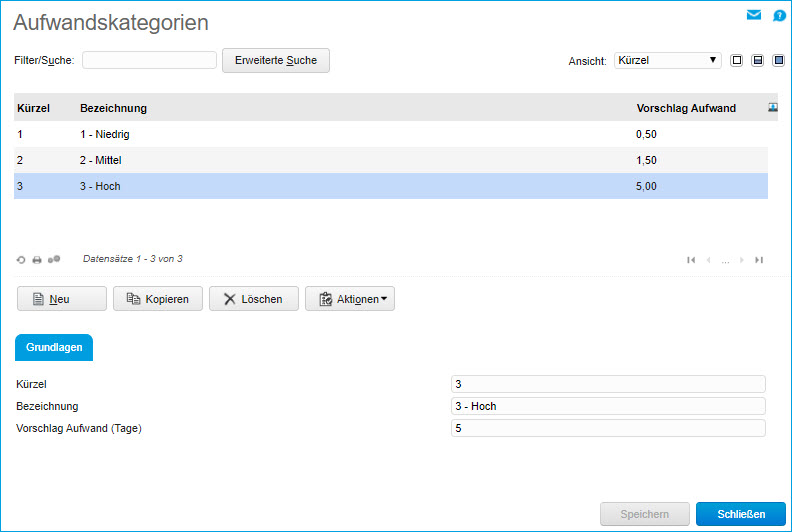The height and width of the screenshot is (532, 792).
Task: Click into the Kürzel input field
Action: (608, 384)
